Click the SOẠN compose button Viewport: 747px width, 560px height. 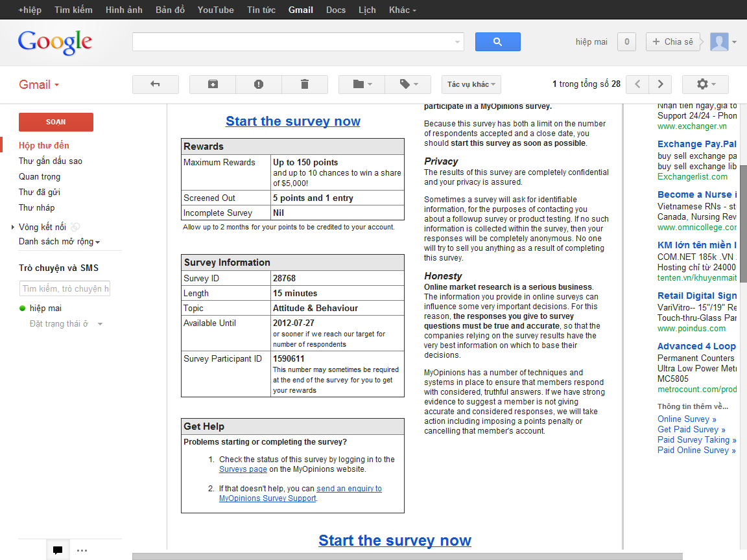pos(56,122)
